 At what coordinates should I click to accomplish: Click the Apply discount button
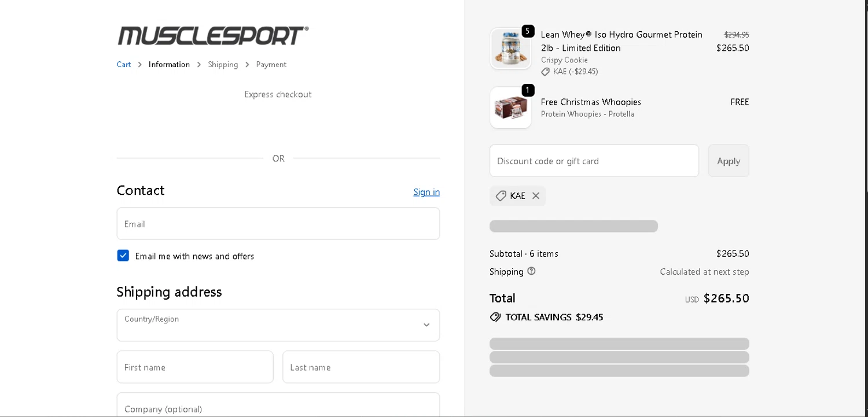[729, 161]
